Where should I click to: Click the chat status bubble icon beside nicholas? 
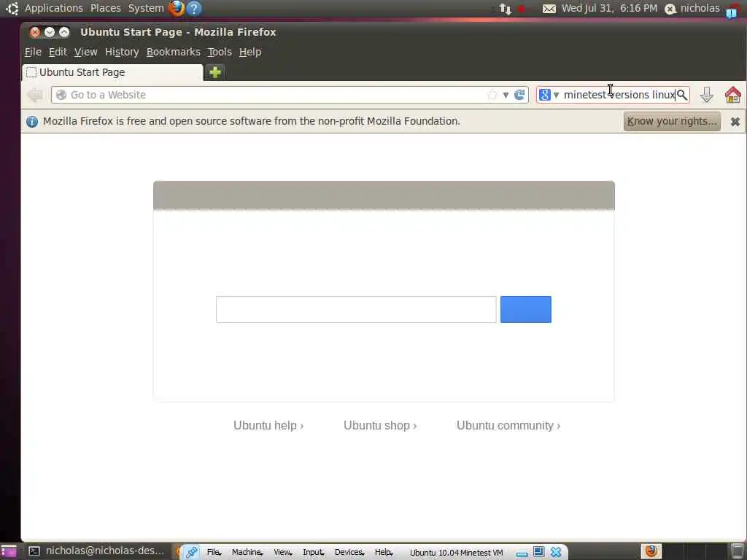(670, 9)
